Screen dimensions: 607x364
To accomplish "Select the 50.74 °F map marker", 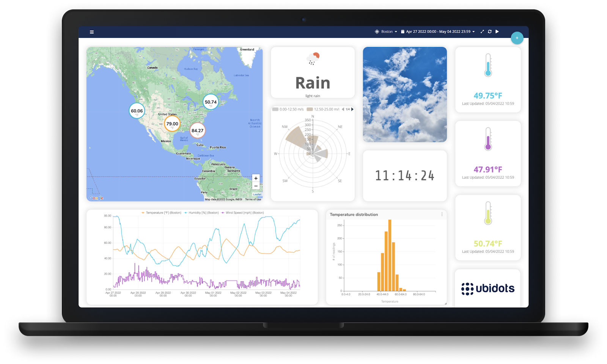I will [x=211, y=102].
